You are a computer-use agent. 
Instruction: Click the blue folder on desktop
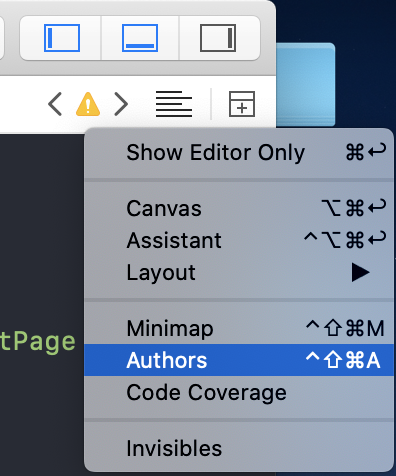pyautogui.click(x=305, y=85)
